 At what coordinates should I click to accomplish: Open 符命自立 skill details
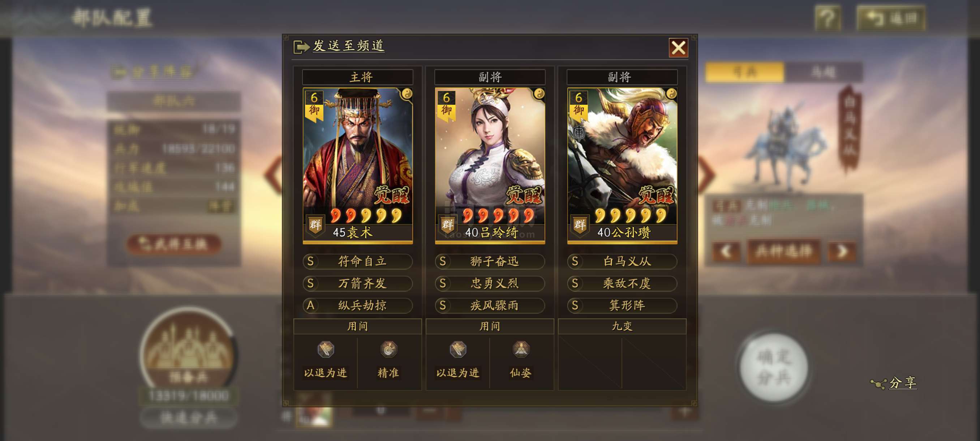pyautogui.click(x=358, y=261)
